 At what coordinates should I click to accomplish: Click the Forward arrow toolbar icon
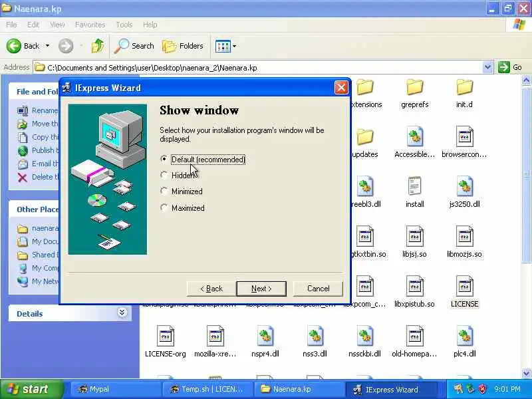[66, 46]
